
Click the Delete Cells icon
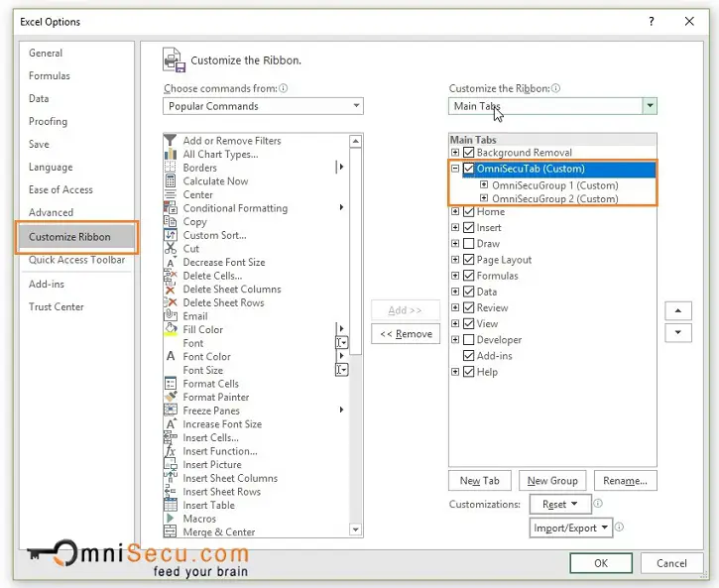pyautogui.click(x=171, y=276)
